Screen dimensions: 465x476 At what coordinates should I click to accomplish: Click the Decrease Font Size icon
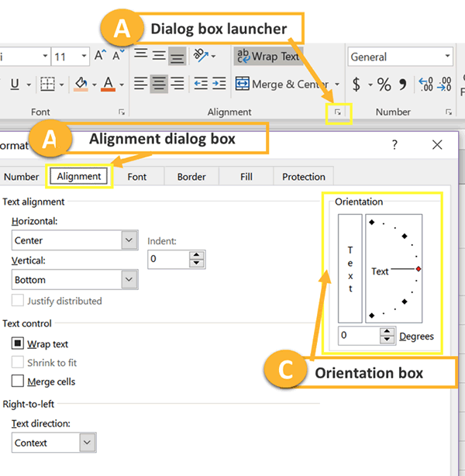pos(118,55)
